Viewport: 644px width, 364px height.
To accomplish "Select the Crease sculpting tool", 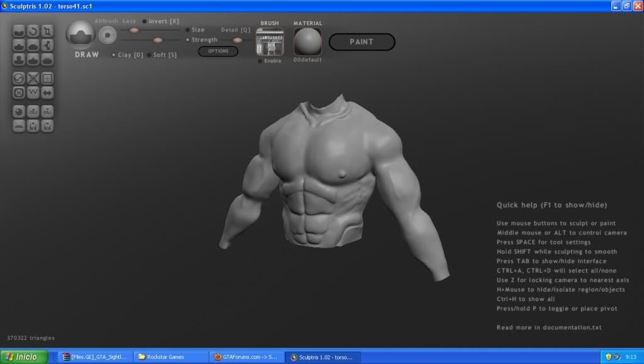I will tap(19, 31).
